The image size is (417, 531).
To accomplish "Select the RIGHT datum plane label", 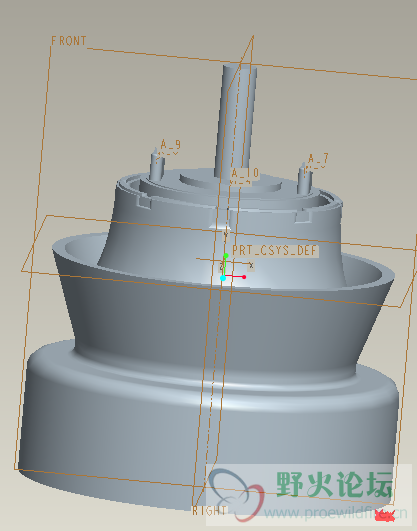I will click(x=209, y=510).
